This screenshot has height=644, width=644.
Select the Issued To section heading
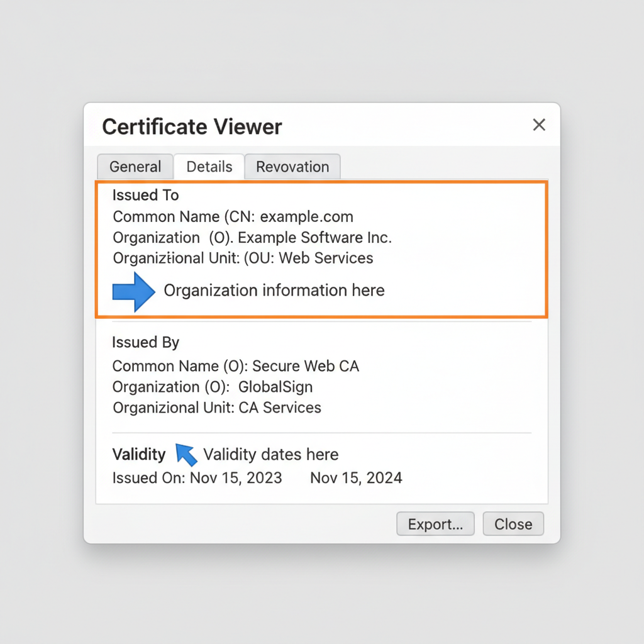(x=145, y=195)
